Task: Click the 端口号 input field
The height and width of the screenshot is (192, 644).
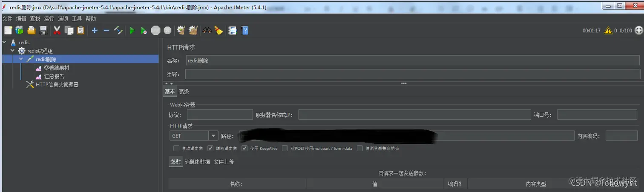Action: click(597, 115)
